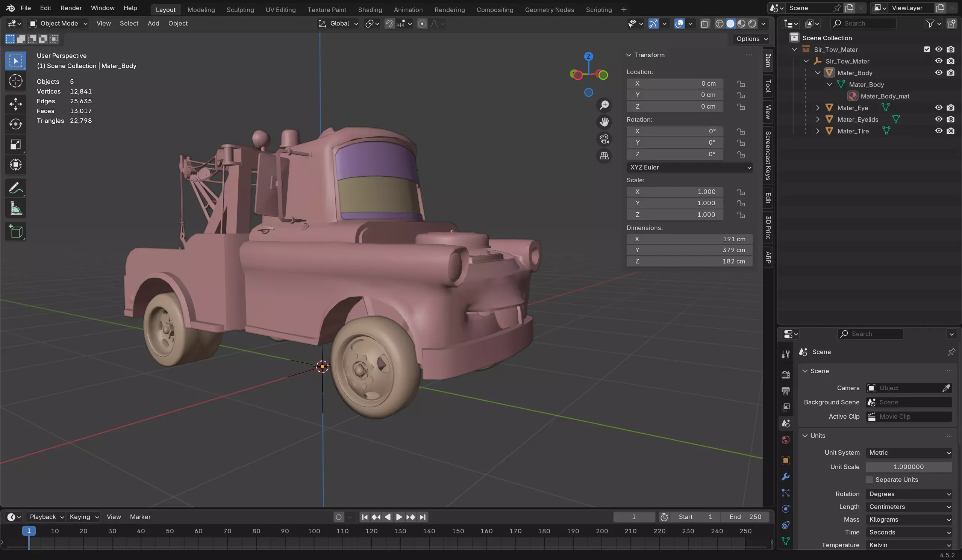962x560 pixels.
Task: Open Length Centimeters dropdown
Action: point(909,507)
